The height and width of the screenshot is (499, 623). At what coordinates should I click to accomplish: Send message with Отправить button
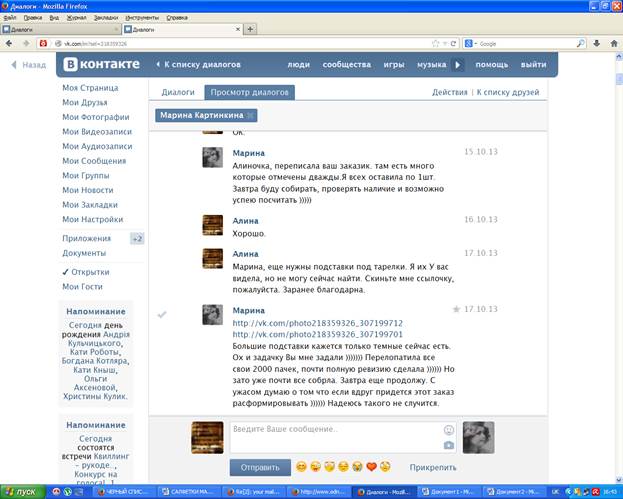[260, 468]
